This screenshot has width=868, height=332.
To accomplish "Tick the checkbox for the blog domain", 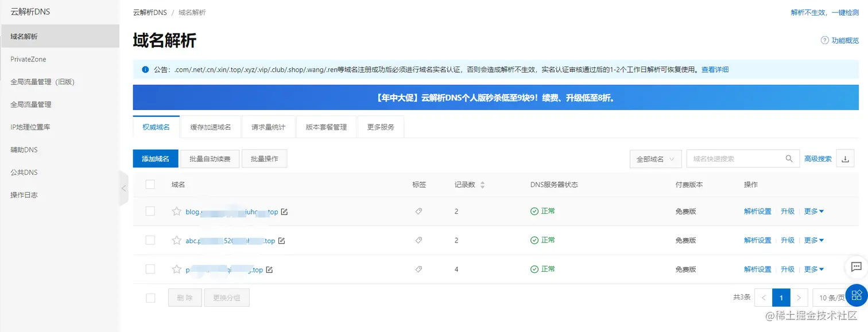I will coord(150,212).
